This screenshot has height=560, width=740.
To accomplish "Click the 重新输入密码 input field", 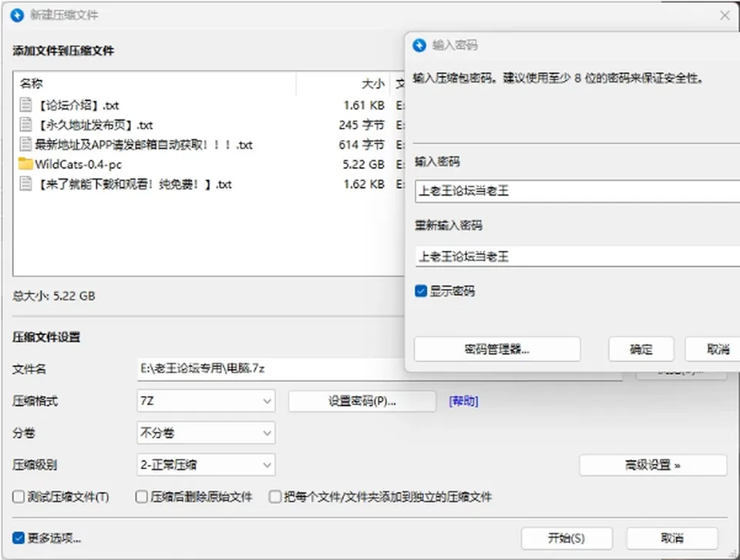I will pos(577,257).
